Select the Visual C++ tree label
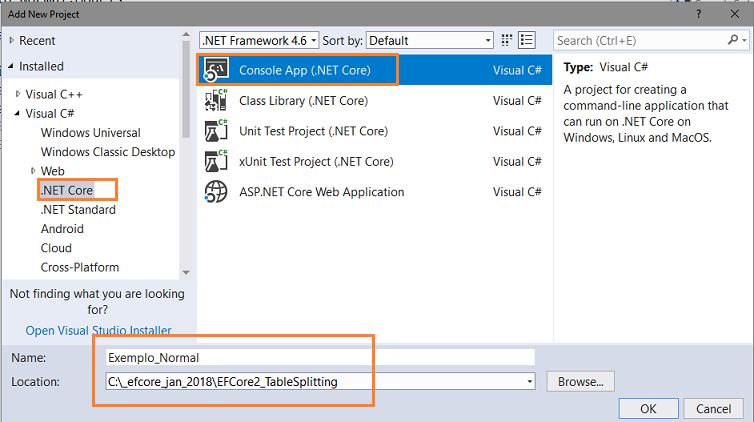 [x=54, y=94]
